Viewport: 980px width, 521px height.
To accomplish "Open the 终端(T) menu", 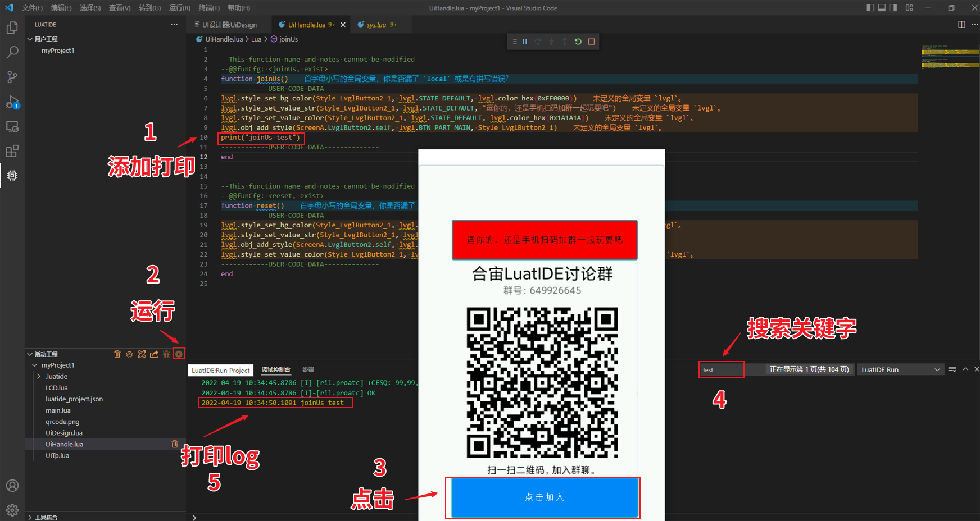I will (208, 8).
